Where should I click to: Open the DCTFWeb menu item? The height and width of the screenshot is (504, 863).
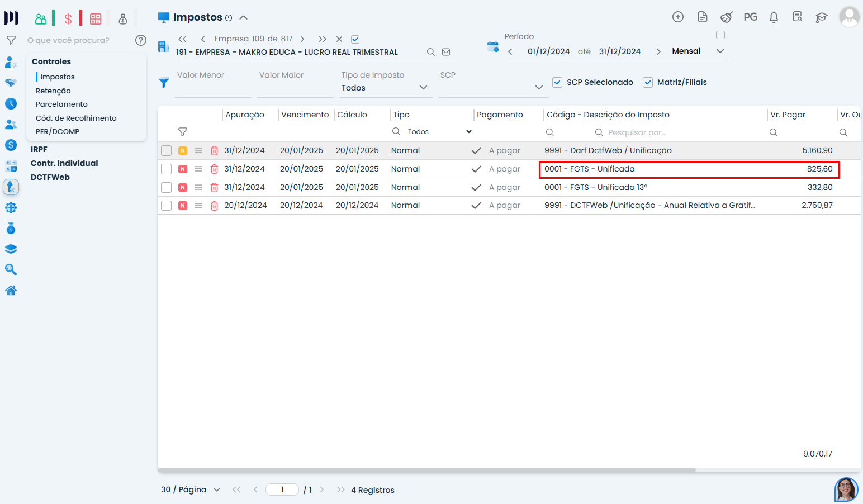[50, 177]
